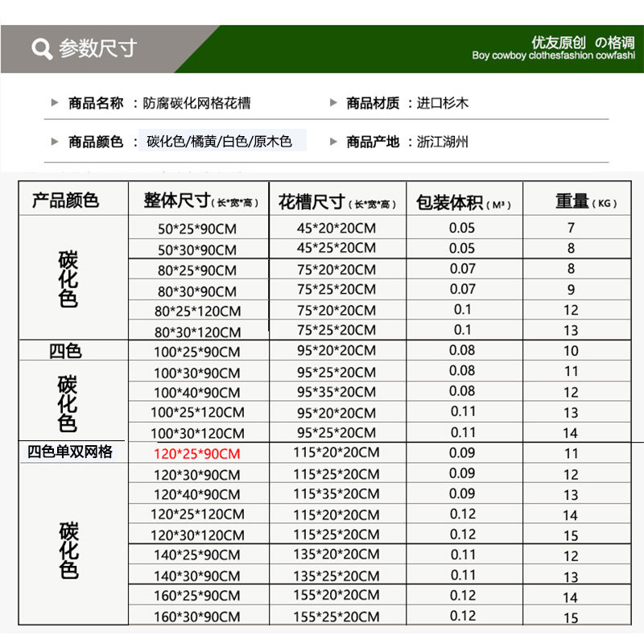Click the 95*35*20CM trough size cell
The image size is (644, 644).
336,392
